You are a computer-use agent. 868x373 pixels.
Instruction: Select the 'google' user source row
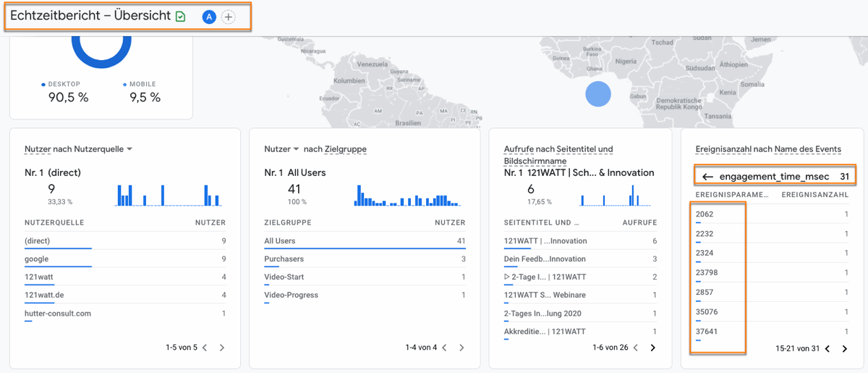37,259
